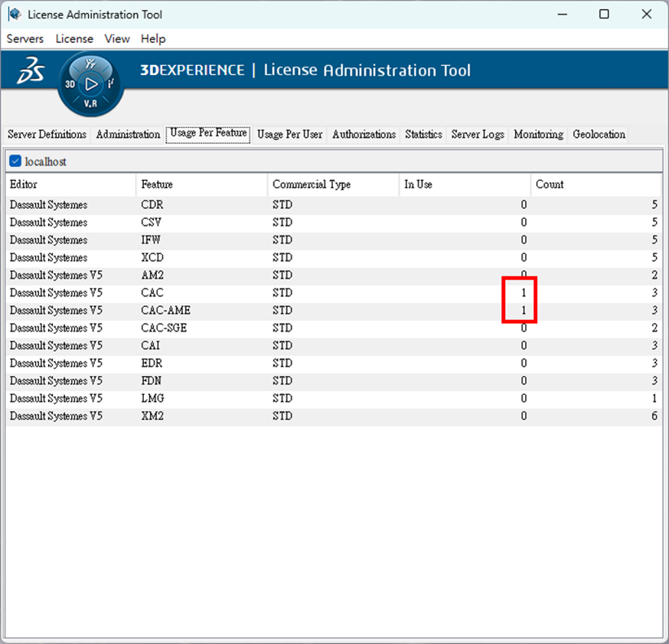Open the Geolocation tab
669x644 pixels.
pos(599,135)
